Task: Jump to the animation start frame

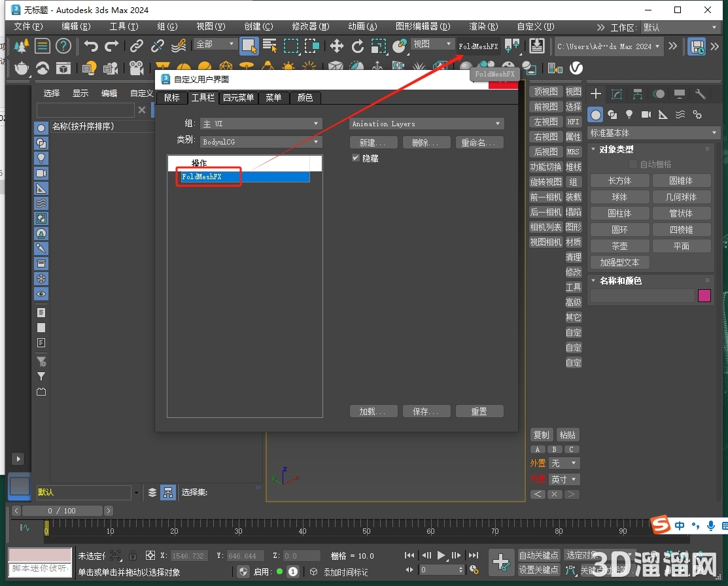Action: [x=409, y=555]
